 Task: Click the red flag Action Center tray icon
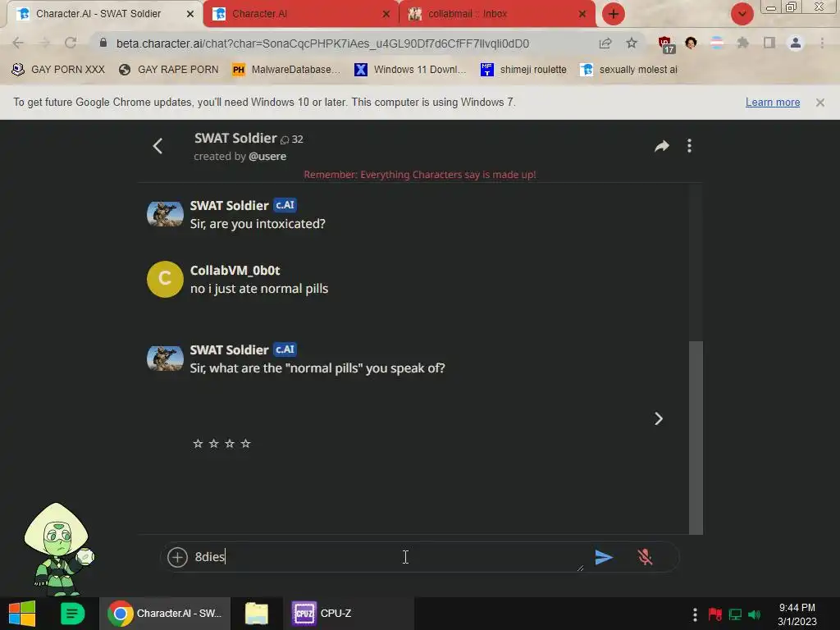[x=714, y=614]
